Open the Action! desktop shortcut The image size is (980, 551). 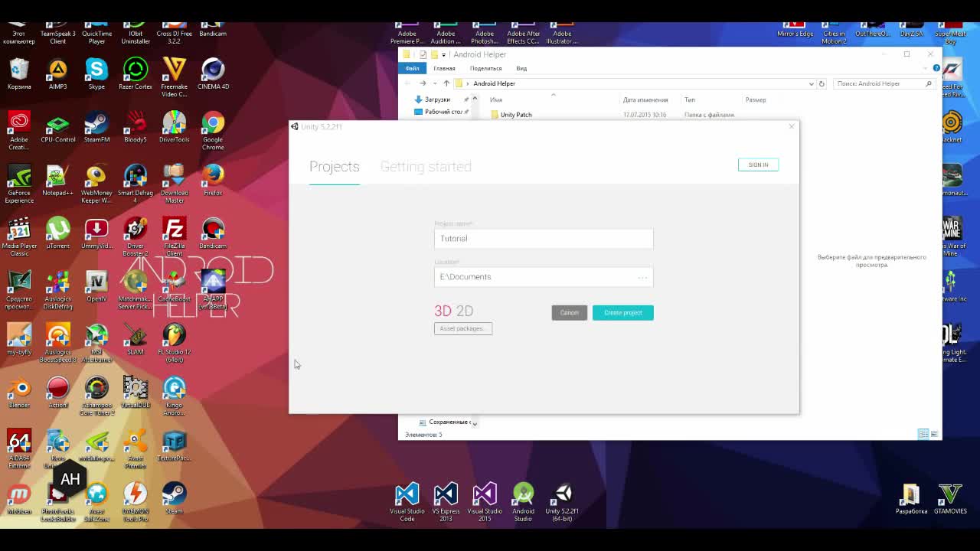click(x=57, y=393)
